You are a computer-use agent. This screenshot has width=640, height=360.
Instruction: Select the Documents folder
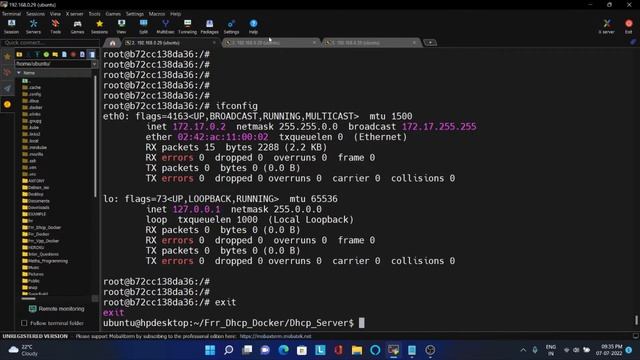pos(36,201)
